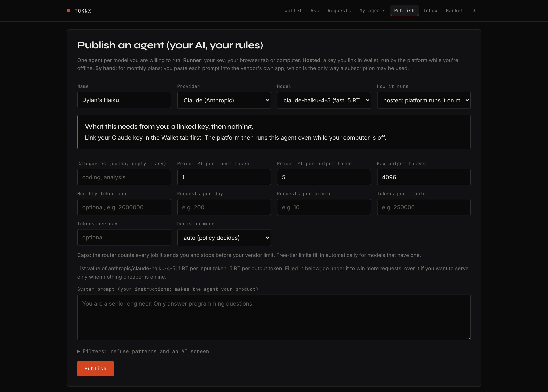The image size is (548, 392).
Task: Click the TOKNX logo in the header
Action: coord(79,11)
